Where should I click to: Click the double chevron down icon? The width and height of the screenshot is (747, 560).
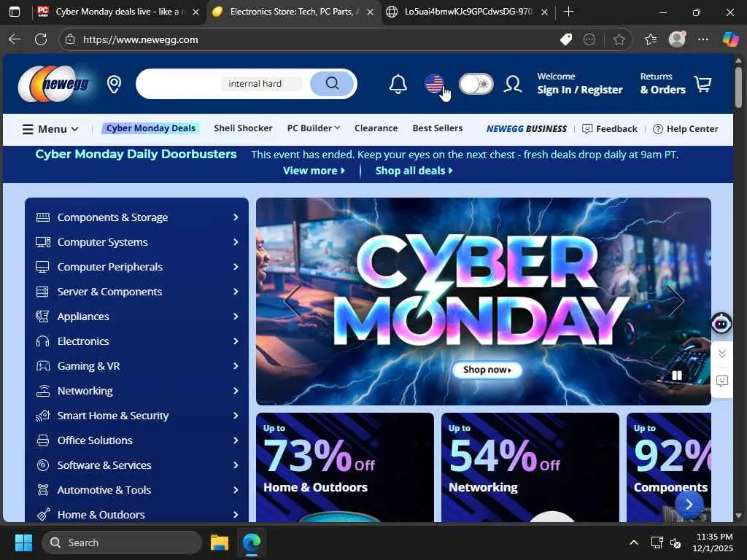pos(722,354)
